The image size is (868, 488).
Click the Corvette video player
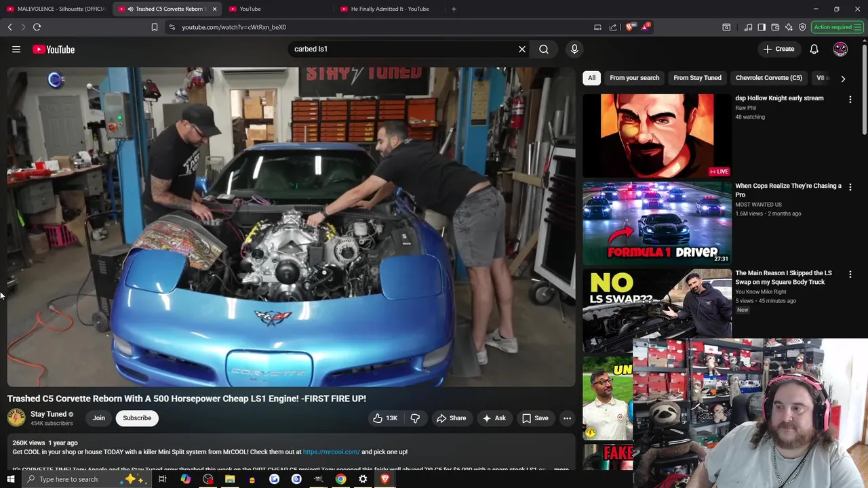click(x=291, y=227)
